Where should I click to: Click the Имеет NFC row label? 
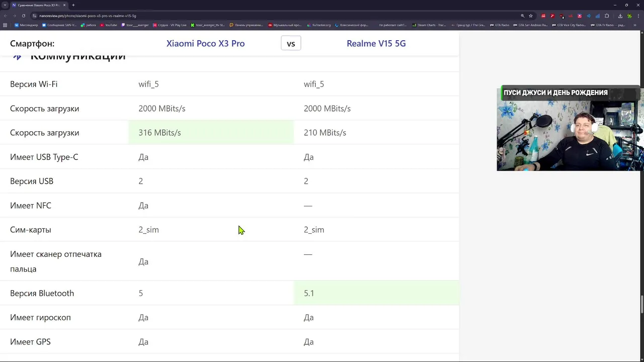[31, 205]
